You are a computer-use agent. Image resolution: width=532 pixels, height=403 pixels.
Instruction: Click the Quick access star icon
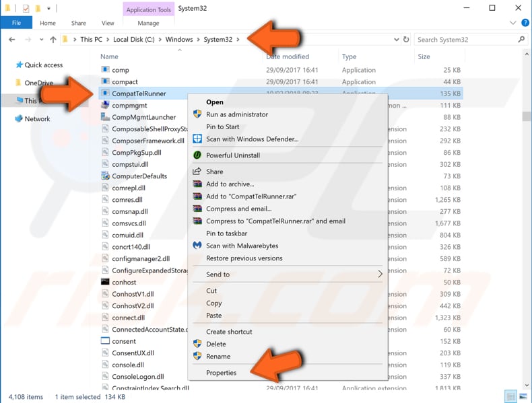(20, 65)
